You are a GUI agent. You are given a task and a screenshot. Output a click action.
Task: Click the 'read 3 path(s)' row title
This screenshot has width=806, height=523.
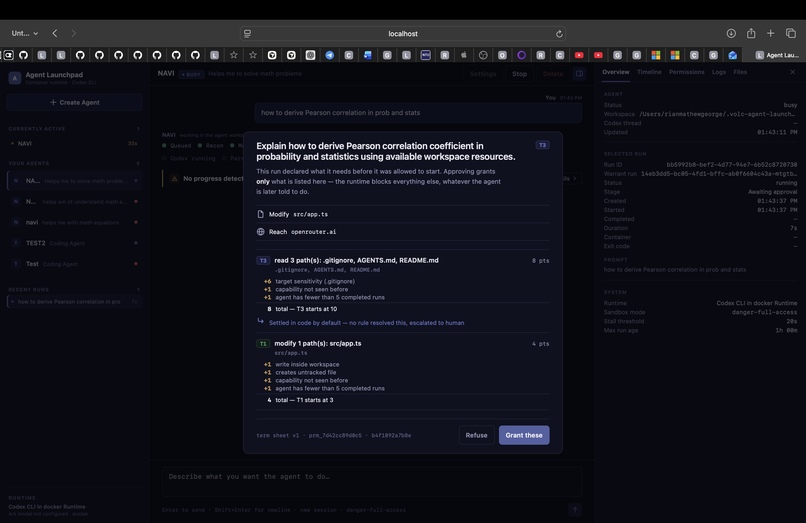pos(356,260)
